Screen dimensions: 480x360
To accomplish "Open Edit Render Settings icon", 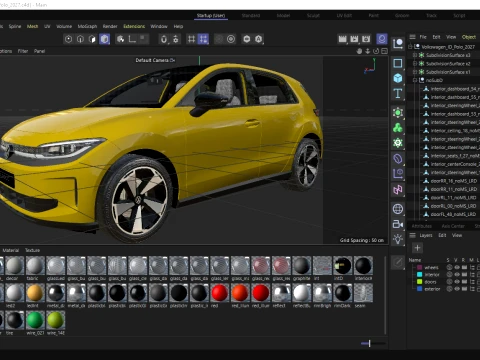I will point(366,39).
